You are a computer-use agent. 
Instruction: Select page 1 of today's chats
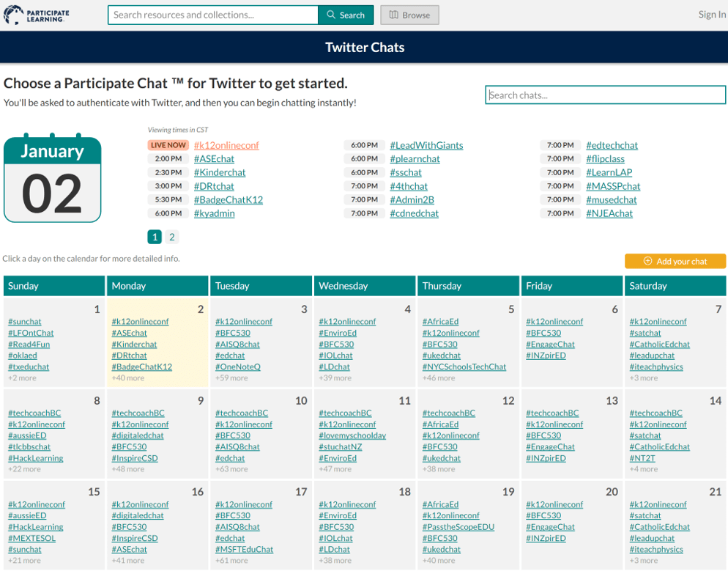coord(155,237)
